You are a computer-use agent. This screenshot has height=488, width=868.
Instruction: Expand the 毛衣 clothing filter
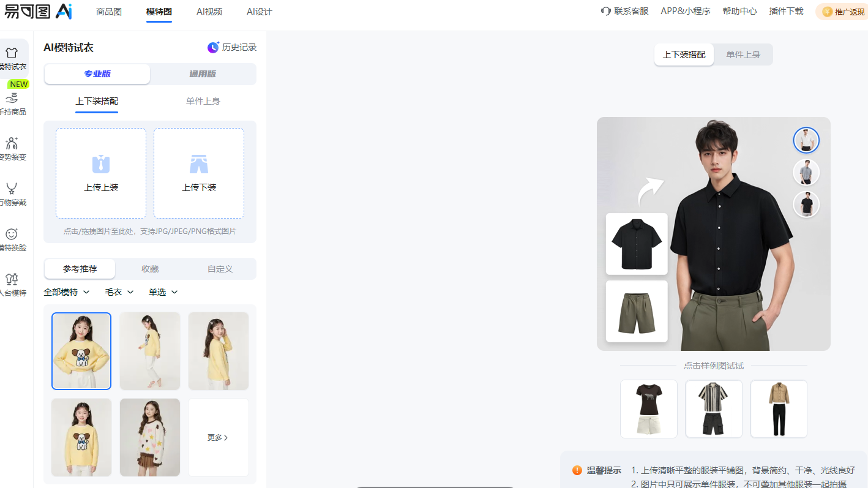(119, 292)
